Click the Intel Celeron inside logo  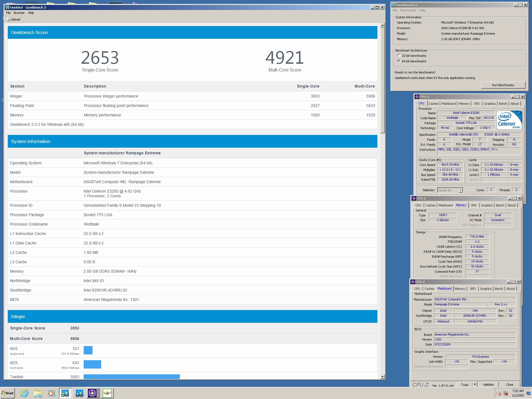(x=509, y=120)
